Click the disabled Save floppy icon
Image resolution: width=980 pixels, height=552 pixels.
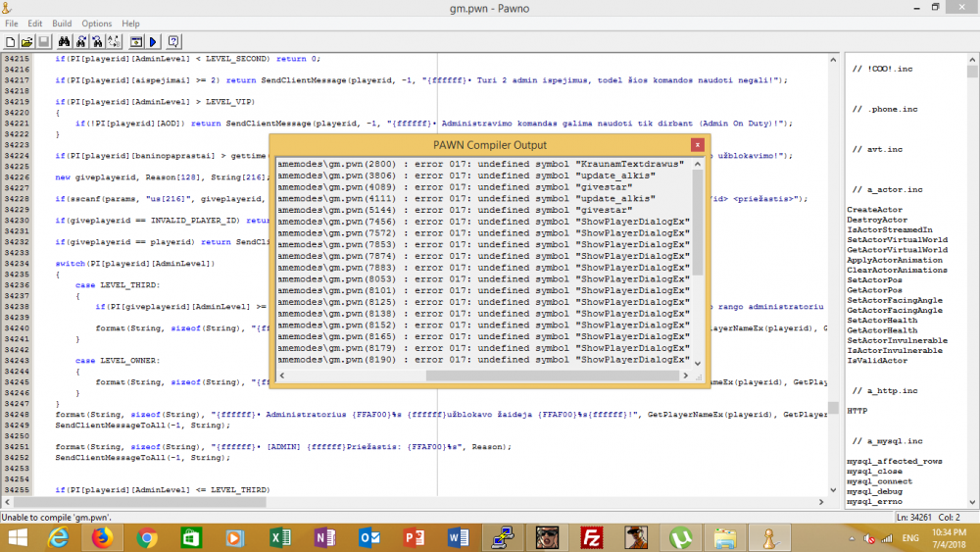pyautogui.click(x=44, y=42)
